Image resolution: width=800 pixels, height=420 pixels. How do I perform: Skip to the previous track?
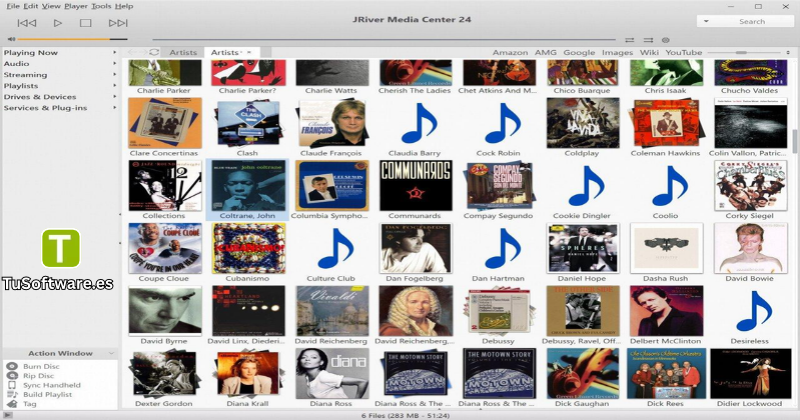(27, 23)
